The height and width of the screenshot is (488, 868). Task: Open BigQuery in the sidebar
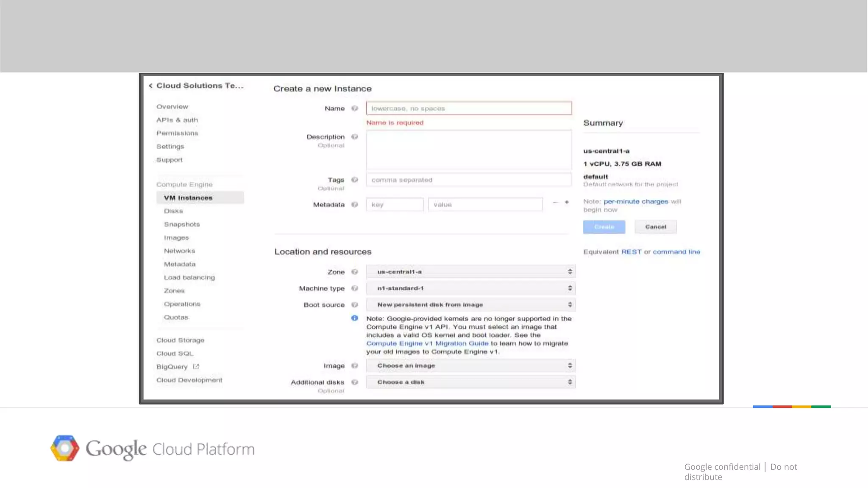(x=172, y=367)
